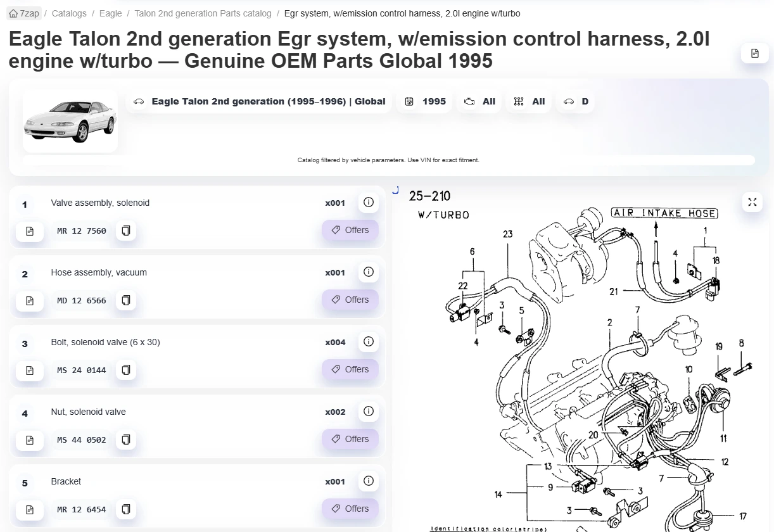Click diagram code 25-210
The image size is (774, 532).
[430, 196]
